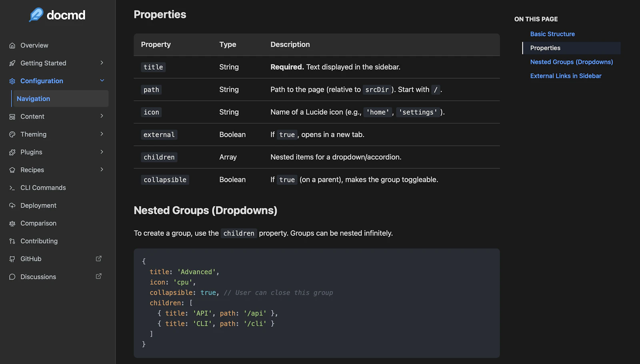Click the CLI Commands terminal icon
The height and width of the screenshot is (364, 640).
tap(12, 188)
